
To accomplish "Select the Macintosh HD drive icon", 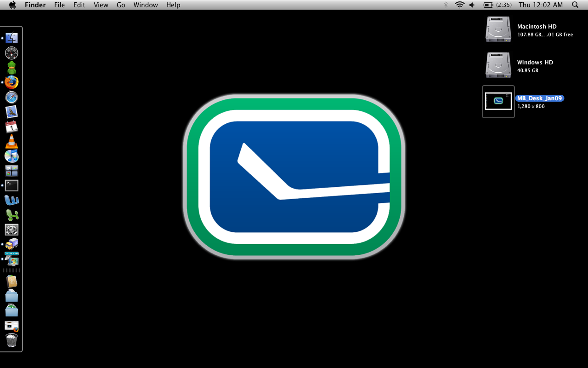I will click(498, 29).
